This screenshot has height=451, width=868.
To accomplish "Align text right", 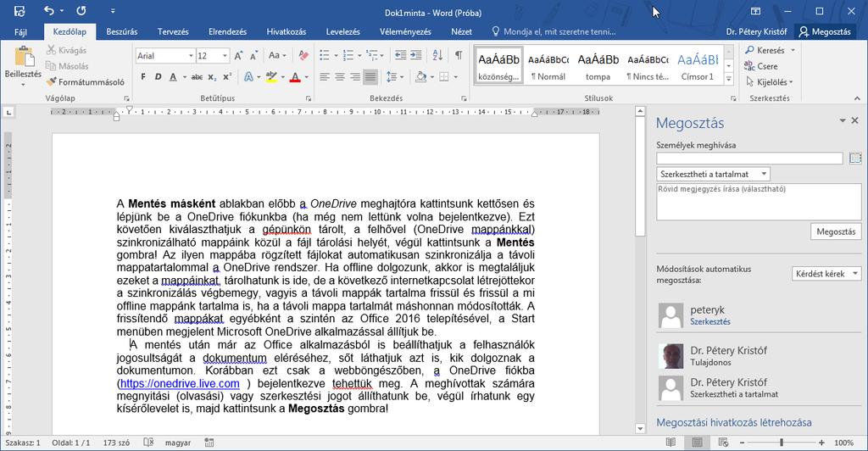I will click(x=355, y=77).
